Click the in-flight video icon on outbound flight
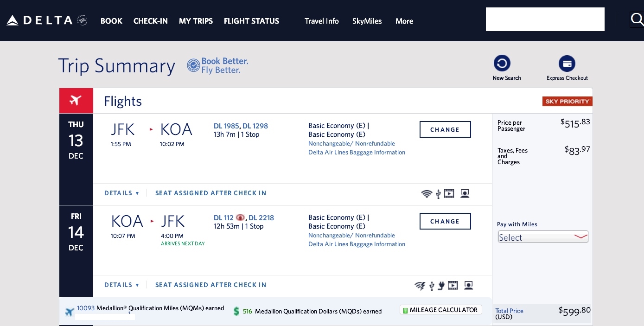Viewport: 644px width, 326px height. pyautogui.click(x=449, y=193)
